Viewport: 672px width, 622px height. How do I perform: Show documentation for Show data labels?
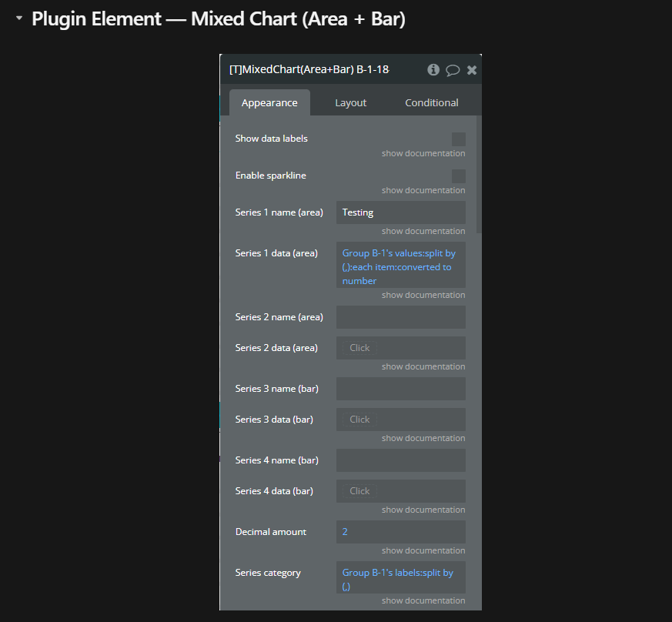[x=423, y=154]
